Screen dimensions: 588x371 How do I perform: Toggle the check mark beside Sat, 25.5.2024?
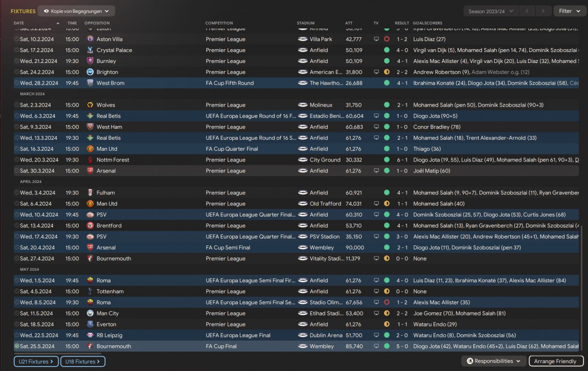pyautogui.click(x=17, y=346)
